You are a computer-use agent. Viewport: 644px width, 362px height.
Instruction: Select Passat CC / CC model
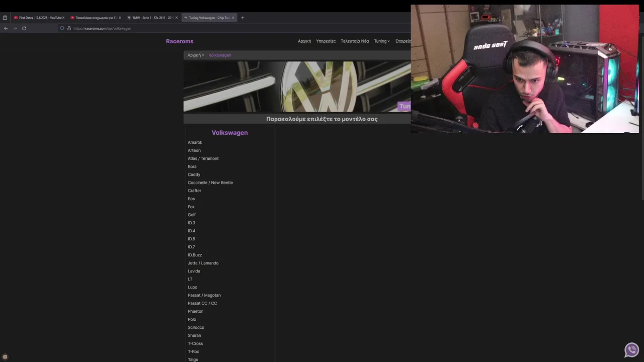click(202, 303)
